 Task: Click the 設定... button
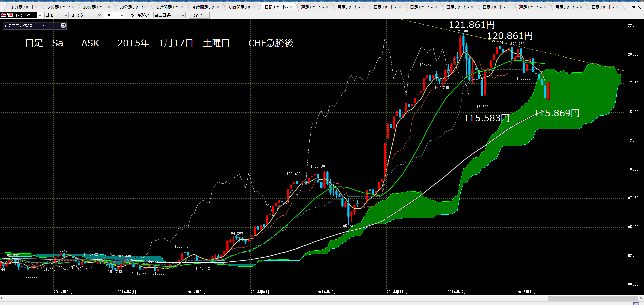(199, 15)
